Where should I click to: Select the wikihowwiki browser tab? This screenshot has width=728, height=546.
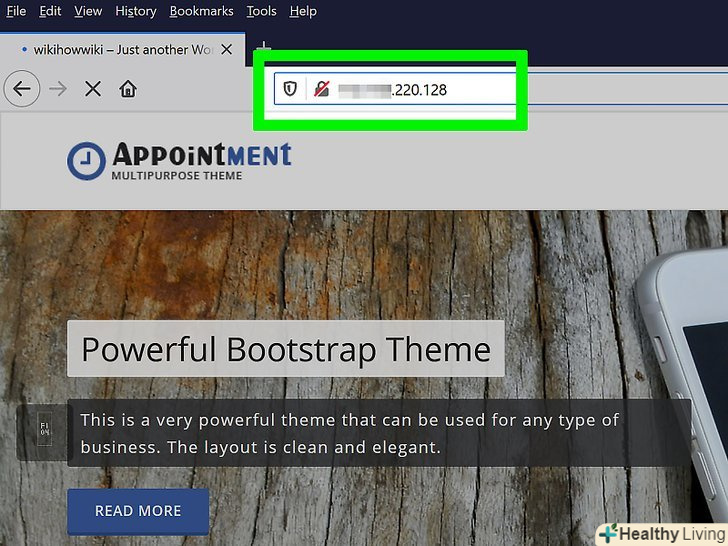(x=123, y=49)
